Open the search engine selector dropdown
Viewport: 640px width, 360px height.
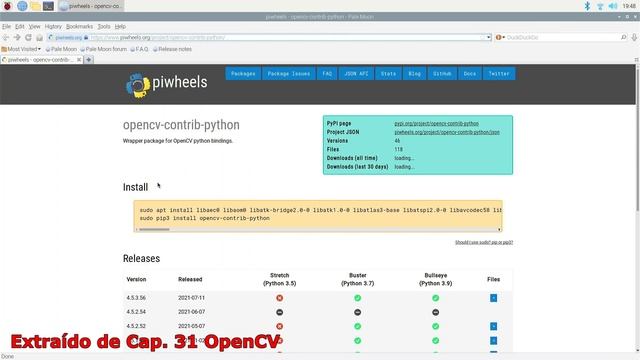coord(500,37)
